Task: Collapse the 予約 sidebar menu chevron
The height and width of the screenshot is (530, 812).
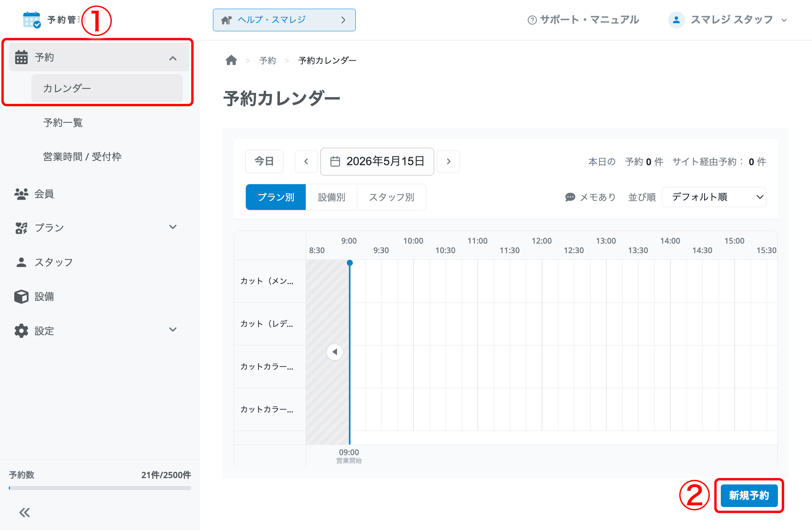Action: pyautogui.click(x=173, y=58)
